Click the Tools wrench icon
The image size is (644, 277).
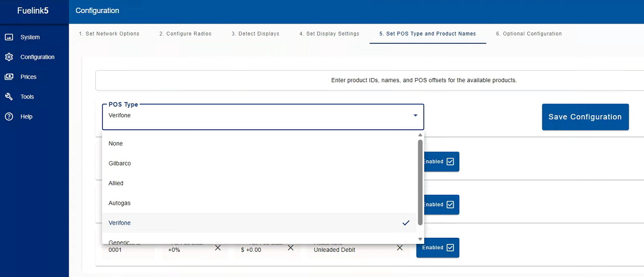coord(9,97)
